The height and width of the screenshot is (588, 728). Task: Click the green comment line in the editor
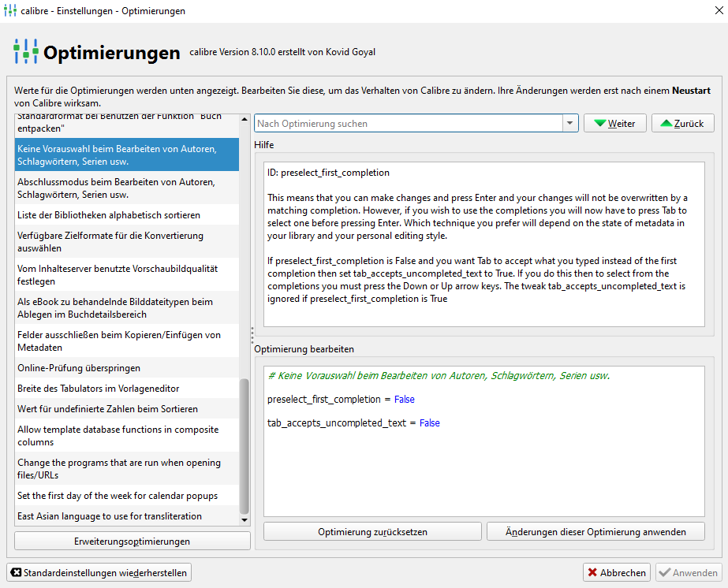[x=439, y=375]
